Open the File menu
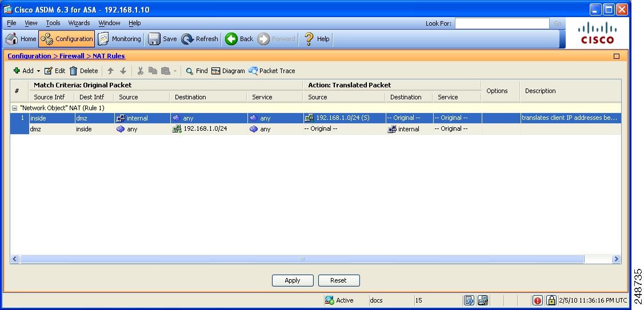Screen dimensions: 644x310 pyautogui.click(x=11, y=23)
